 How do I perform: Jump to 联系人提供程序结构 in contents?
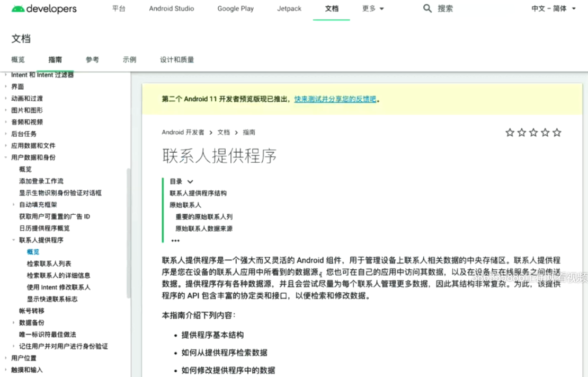[198, 193]
